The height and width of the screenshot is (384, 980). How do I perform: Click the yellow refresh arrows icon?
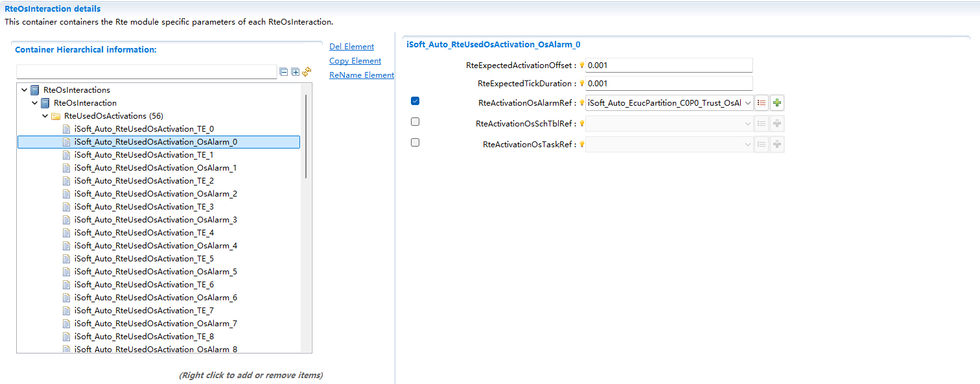click(307, 72)
